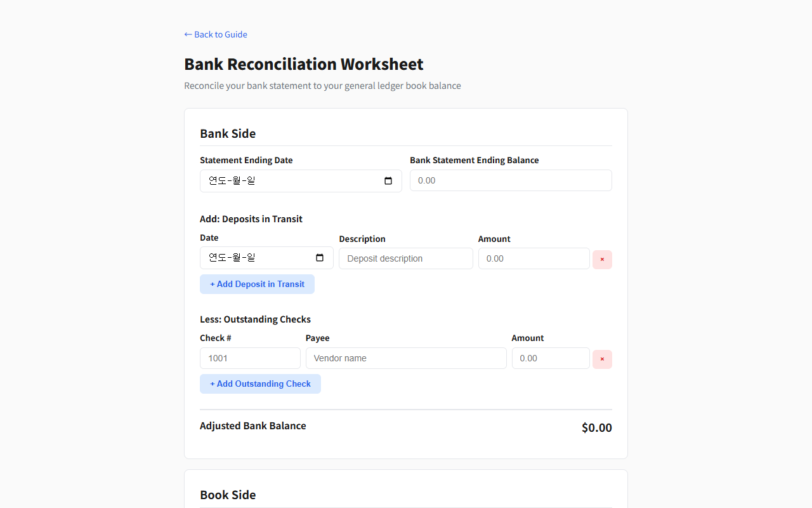
Task: Select the Bank Statement Ending Balance field
Action: pos(510,180)
